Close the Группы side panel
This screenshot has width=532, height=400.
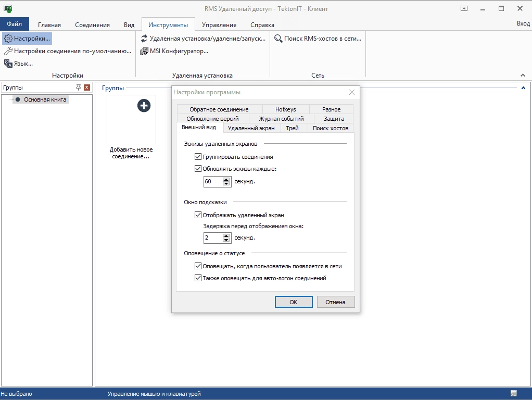87,87
